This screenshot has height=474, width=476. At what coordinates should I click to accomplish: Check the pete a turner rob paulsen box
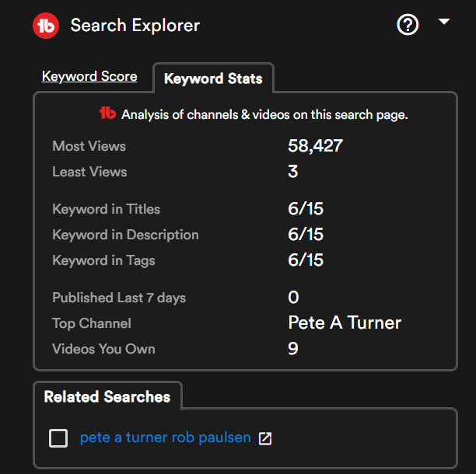coord(58,438)
